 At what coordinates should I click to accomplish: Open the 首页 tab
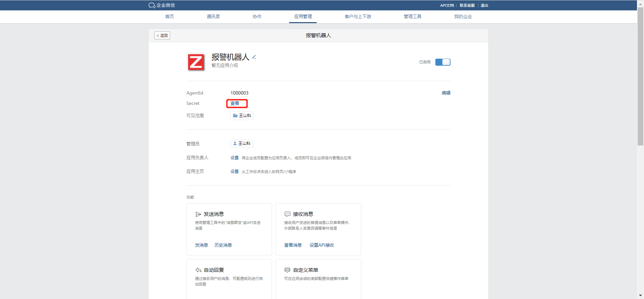pos(169,16)
